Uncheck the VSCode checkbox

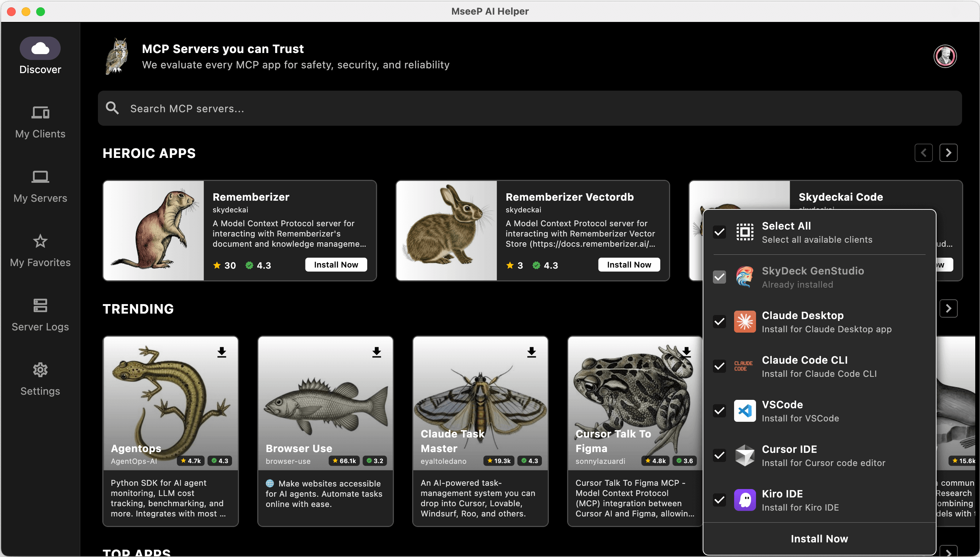719,411
